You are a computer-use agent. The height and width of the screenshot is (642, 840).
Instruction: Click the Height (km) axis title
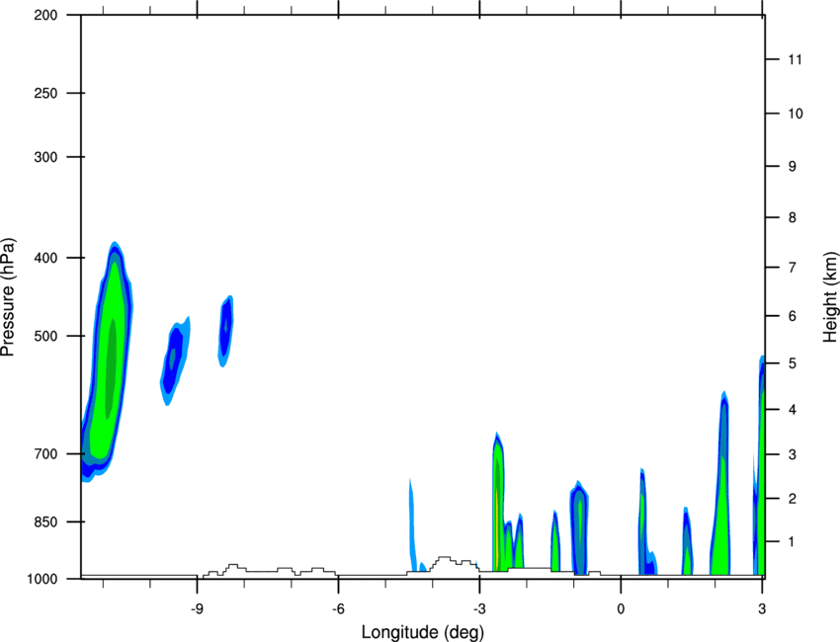click(x=830, y=297)
